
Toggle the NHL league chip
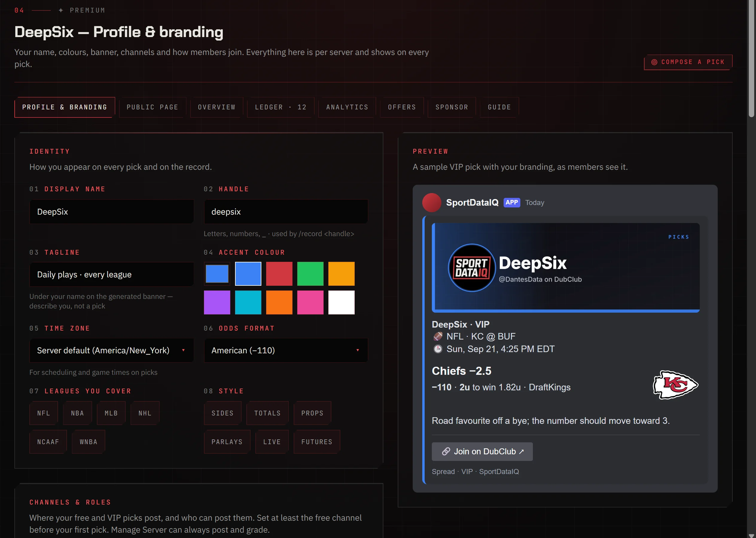coord(145,413)
